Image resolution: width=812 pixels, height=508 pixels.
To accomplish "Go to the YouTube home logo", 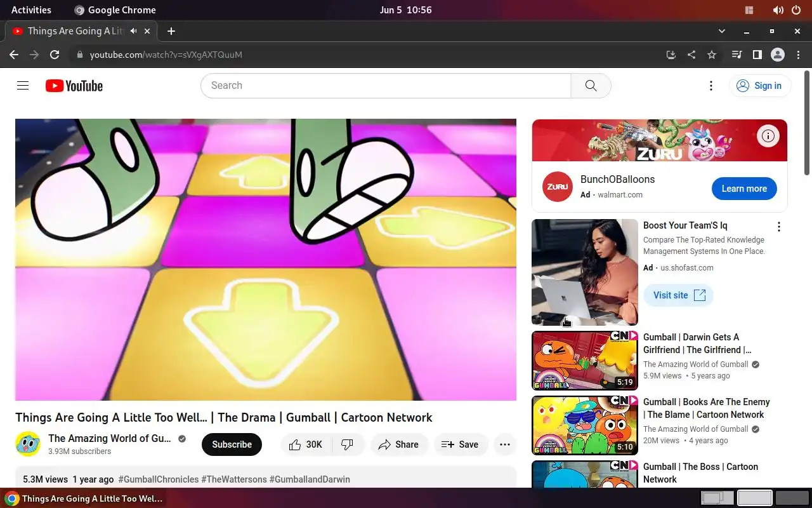I will pyautogui.click(x=74, y=86).
